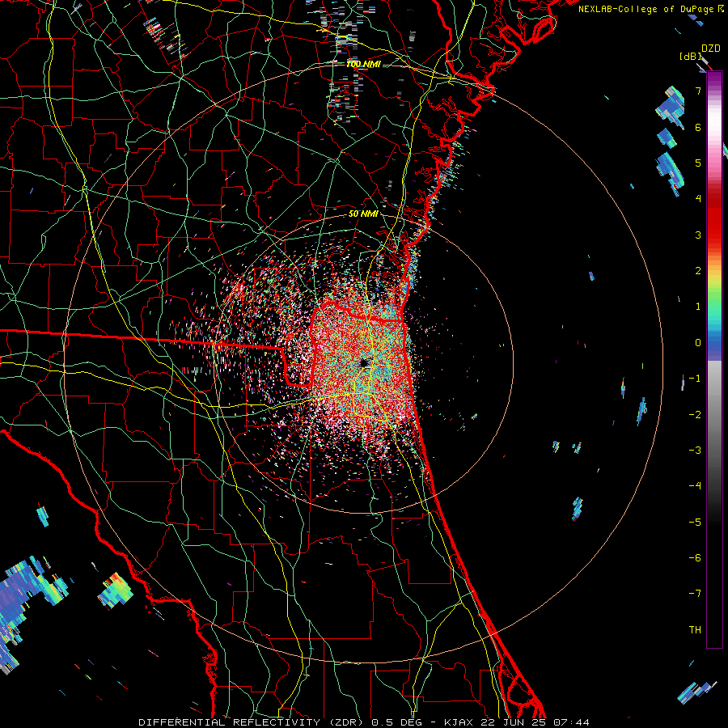728x728 pixels.
Task: Click the -4 dB label on the scale
Action: (x=695, y=486)
